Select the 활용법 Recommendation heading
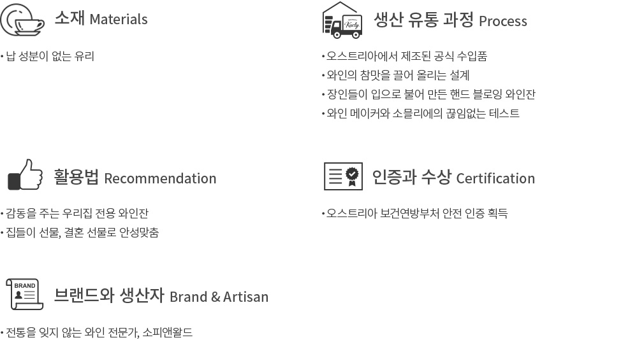 135,178
